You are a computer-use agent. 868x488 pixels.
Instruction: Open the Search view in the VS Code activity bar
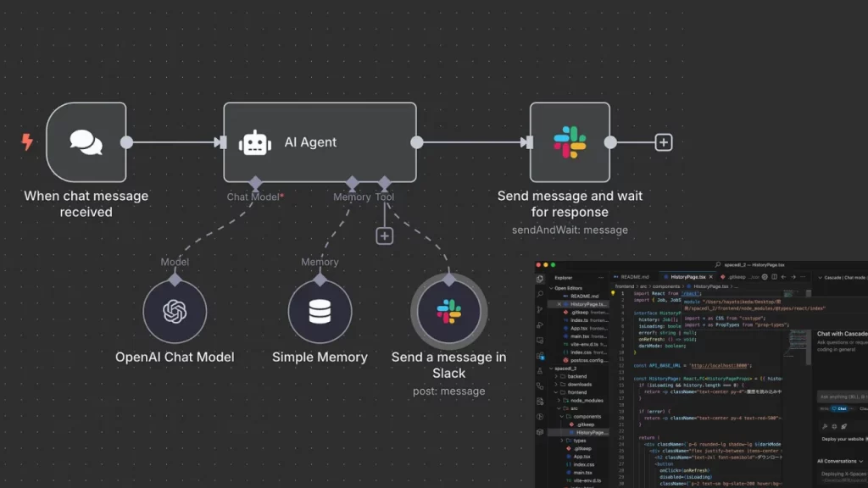tap(541, 295)
